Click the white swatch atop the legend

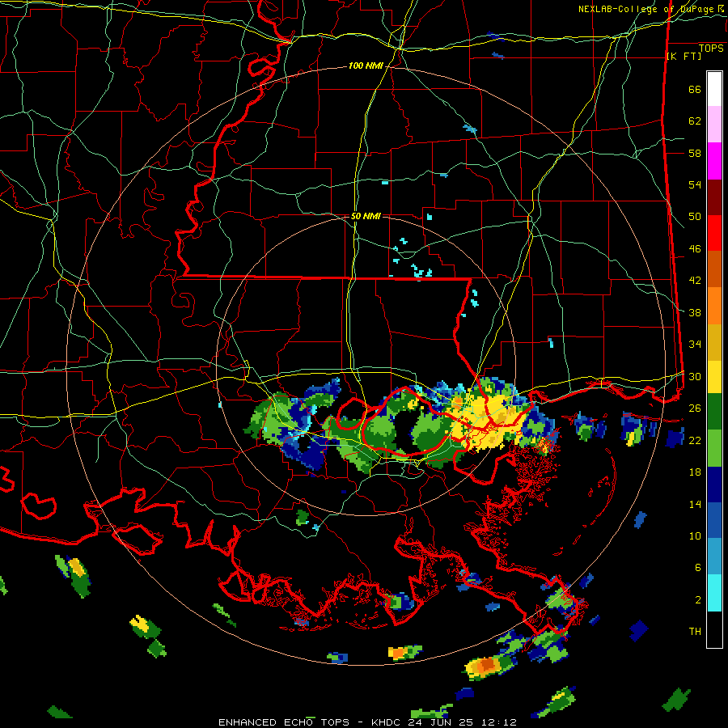[x=714, y=89]
